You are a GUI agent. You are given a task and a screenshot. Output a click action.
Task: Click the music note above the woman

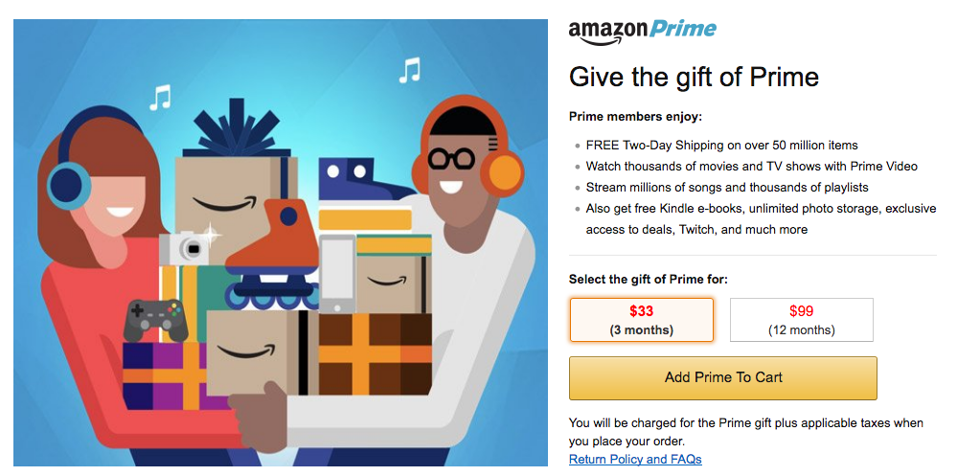pyautogui.click(x=160, y=97)
